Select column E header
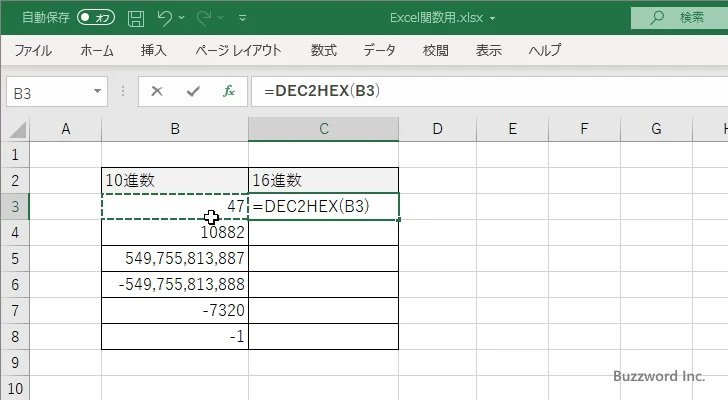The image size is (728, 400). click(x=513, y=129)
